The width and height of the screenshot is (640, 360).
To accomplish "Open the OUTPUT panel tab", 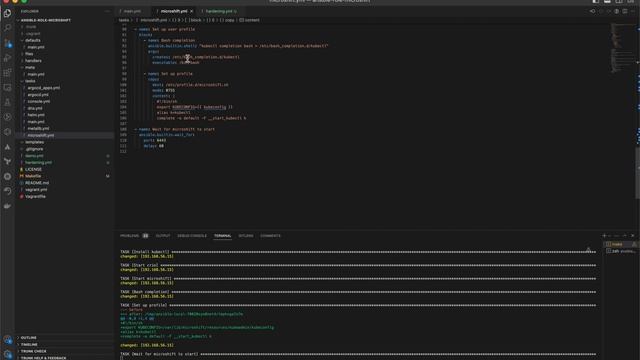I will pyautogui.click(x=162, y=236).
